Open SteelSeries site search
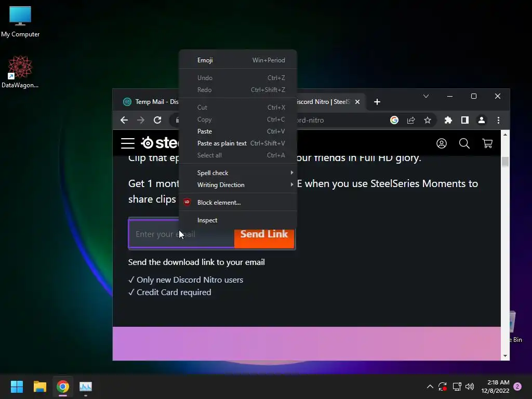Image resolution: width=532 pixels, height=399 pixels. pos(464,143)
